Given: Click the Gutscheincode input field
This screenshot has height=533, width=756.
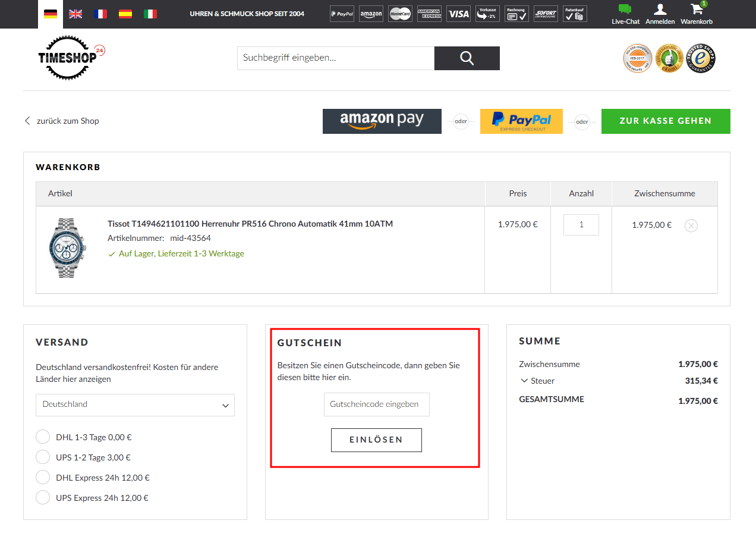Looking at the screenshot, I should pyautogui.click(x=376, y=405).
